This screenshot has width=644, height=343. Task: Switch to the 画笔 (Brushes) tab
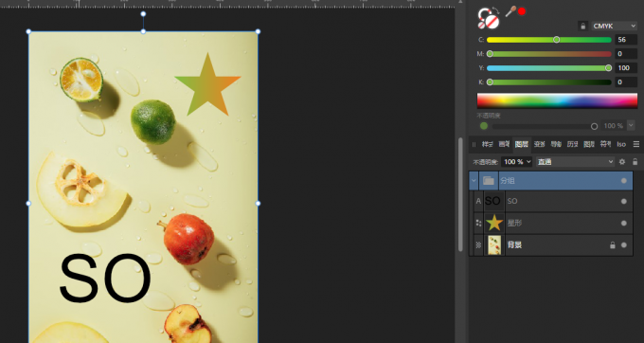[504, 144]
